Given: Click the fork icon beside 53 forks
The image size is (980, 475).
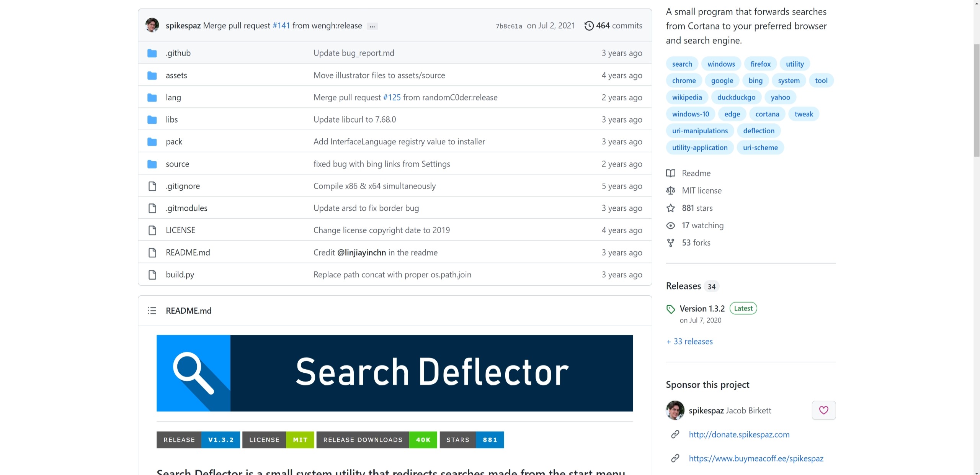Looking at the screenshot, I should pyautogui.click(x=671, y=243).
